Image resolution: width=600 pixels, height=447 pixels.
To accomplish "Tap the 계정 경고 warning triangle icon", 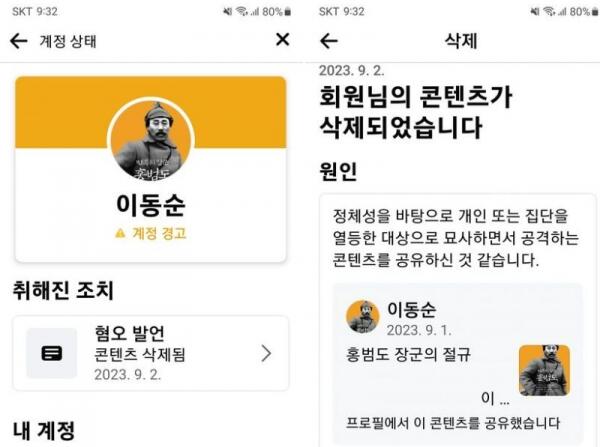I will pyautogui.click(x=120, y=233).
